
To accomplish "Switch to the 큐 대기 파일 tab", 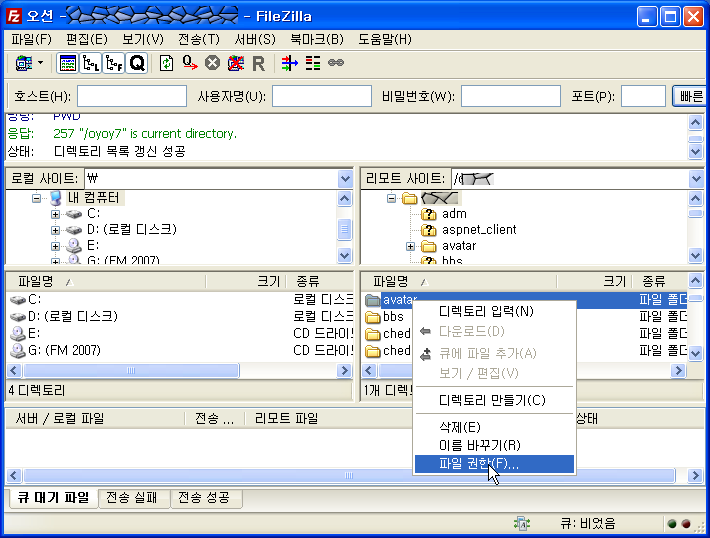I will pyautogui.click(x=53, y=498).
